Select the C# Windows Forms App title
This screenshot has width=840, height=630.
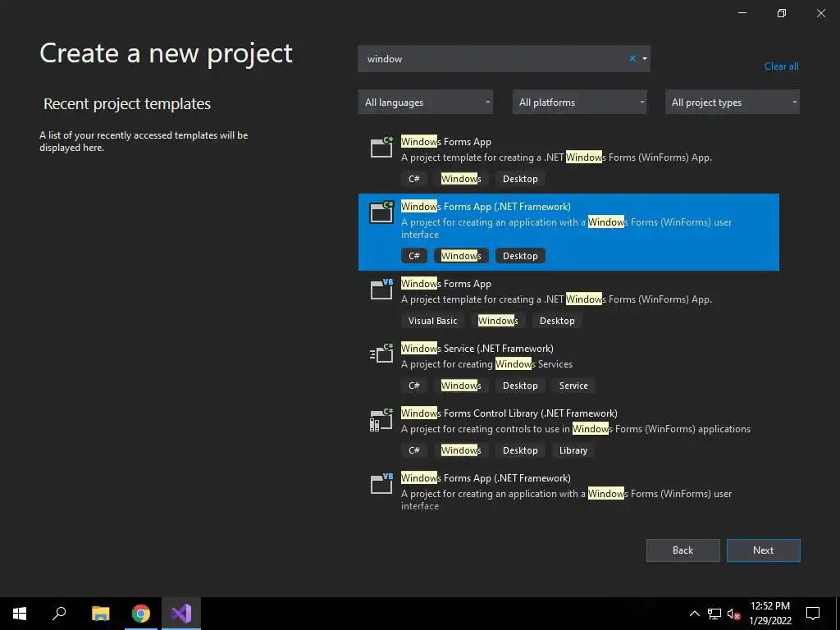click(x=445, y=142)
